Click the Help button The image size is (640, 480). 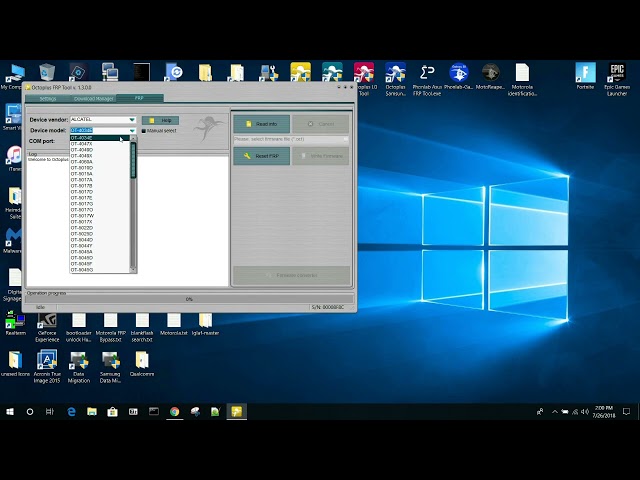(x=160, y=120)
